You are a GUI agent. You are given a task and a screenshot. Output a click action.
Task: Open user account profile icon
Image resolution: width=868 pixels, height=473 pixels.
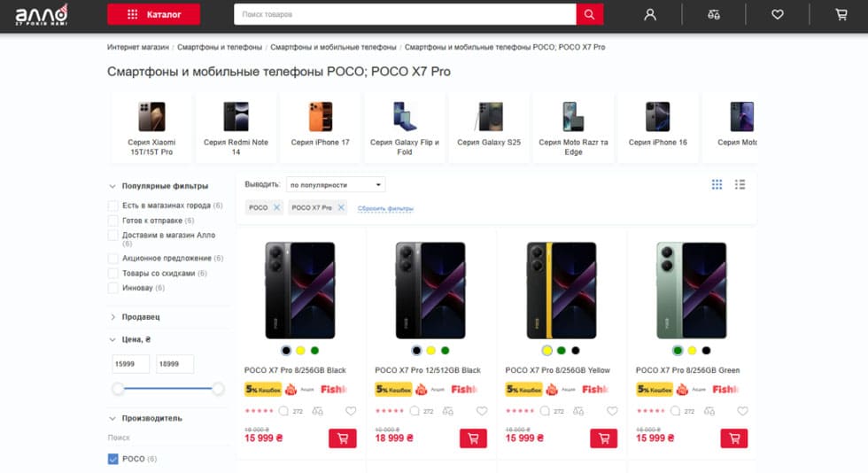[650, 14]
